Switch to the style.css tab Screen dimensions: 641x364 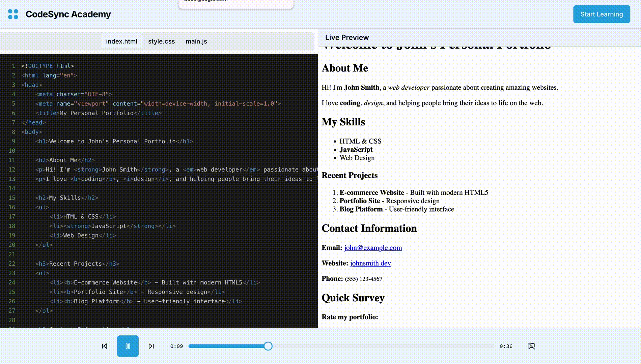click(161, 41)
